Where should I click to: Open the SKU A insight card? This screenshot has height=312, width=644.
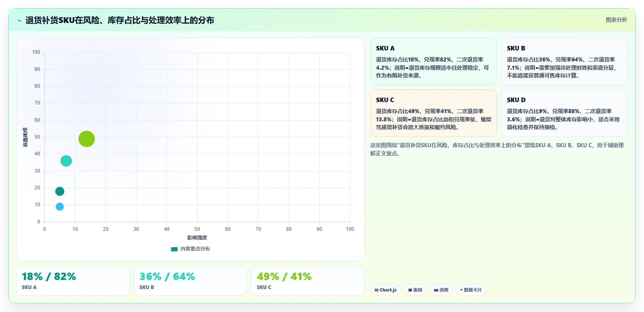pos(434,61)
